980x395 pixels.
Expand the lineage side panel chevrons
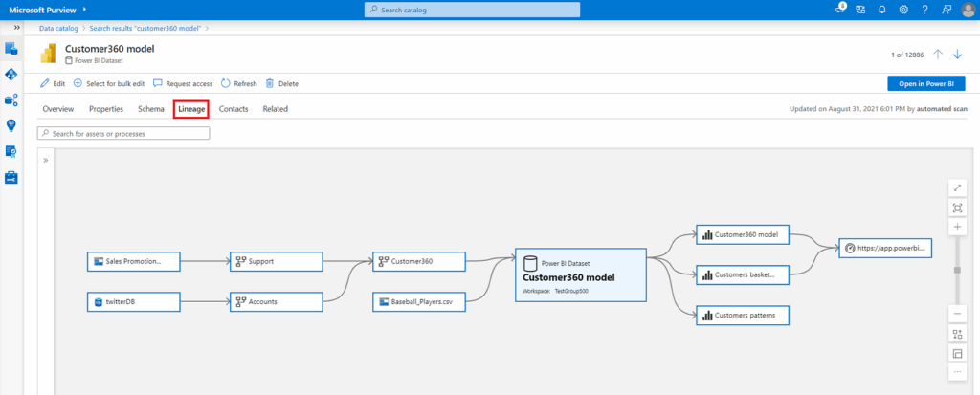[x=45, y=161]
